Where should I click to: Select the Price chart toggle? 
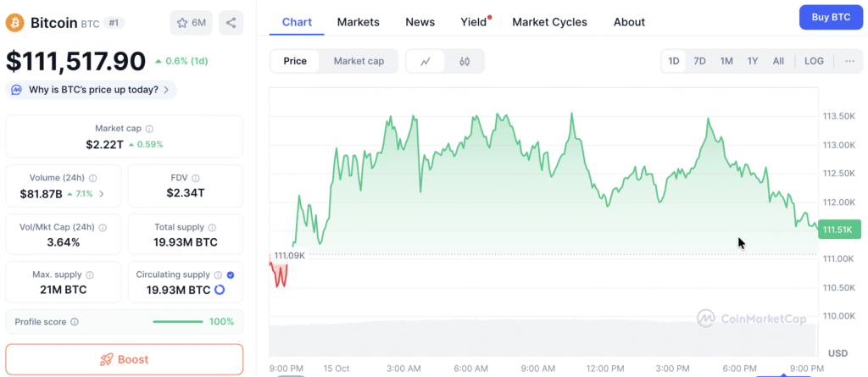[x=295, y=61]
